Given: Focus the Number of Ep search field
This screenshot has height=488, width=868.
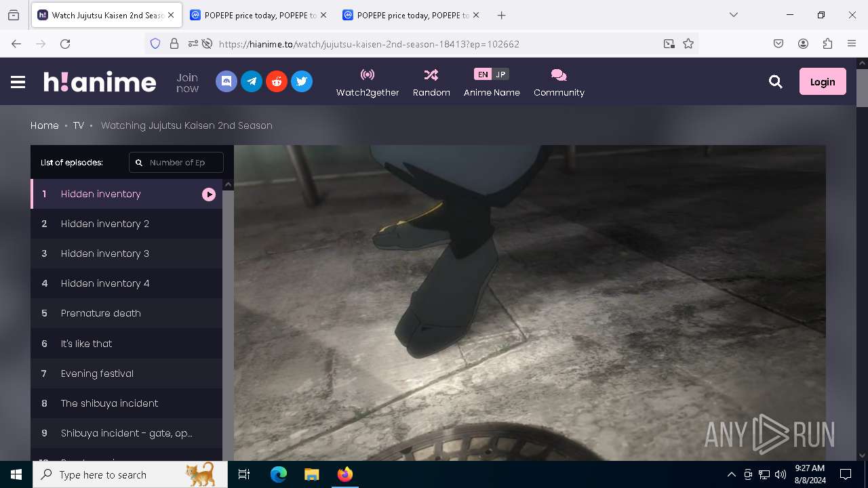Looking at the screenshot, I should tap(176, 163).
